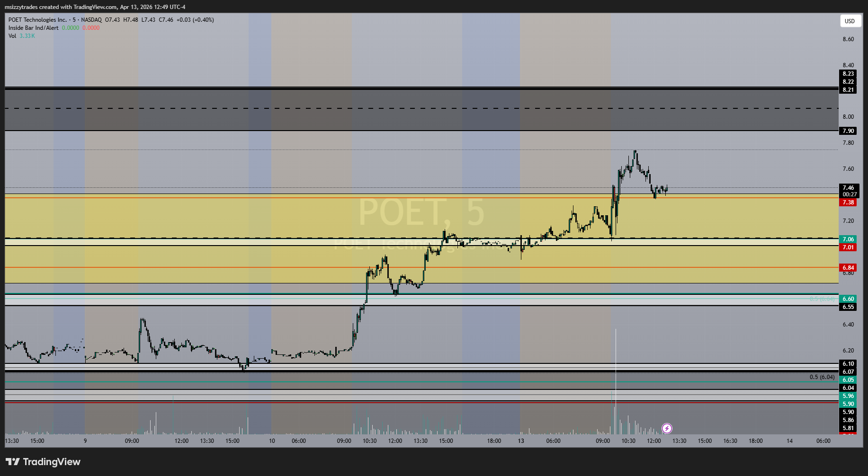Click the 8.60 price scale value

pos(848,39)
